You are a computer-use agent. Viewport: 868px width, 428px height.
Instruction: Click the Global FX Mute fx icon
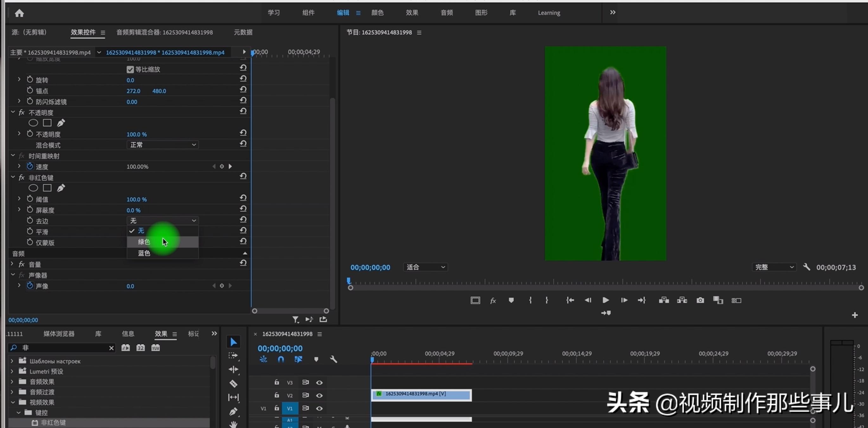tap(493, 300)
